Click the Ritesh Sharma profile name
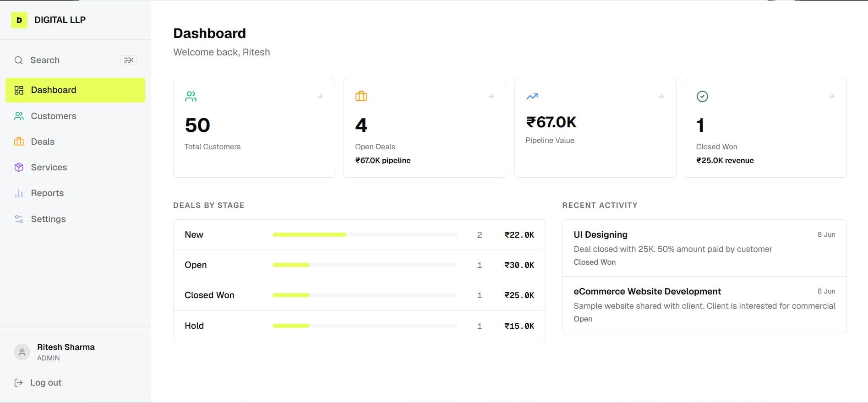Viewport: 868px width, 403px height. [66, 347]
